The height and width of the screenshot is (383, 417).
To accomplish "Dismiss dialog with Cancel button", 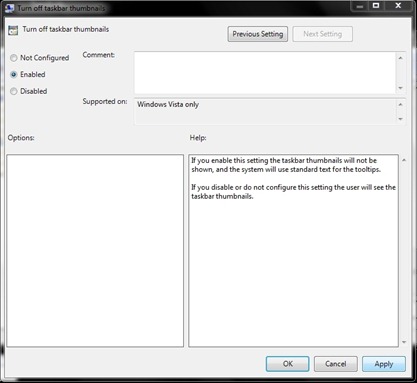I will [x=336, y=364].
